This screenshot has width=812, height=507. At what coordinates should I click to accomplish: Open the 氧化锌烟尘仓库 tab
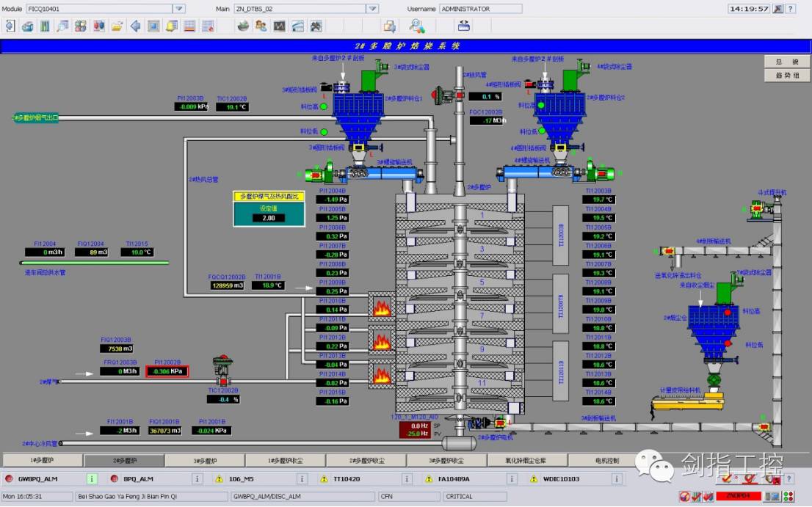click(x=528, y=460)
